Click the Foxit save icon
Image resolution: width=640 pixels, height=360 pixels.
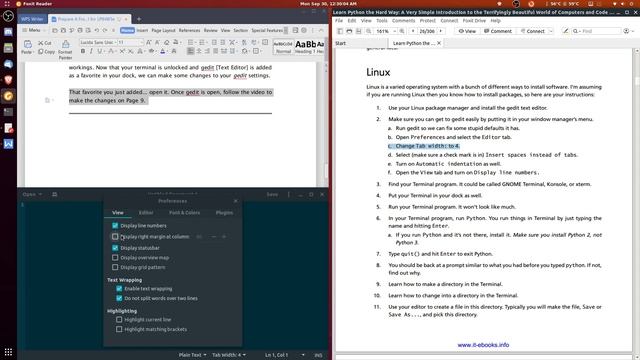click(x=358, y=31)
